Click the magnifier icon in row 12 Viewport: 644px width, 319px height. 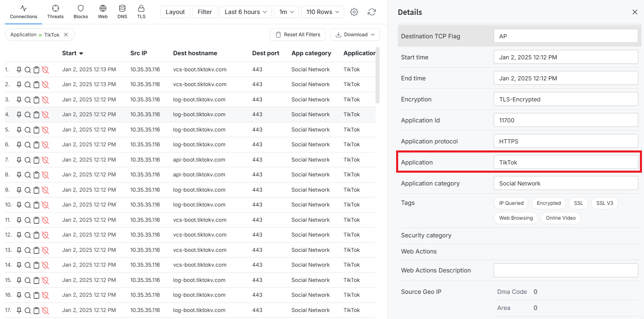[28, 235]
